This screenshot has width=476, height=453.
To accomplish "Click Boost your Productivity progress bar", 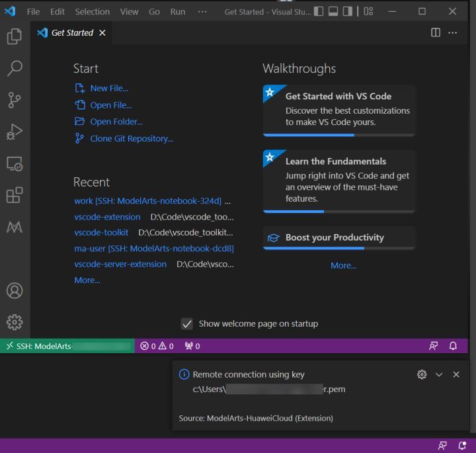I will pyautogui.click(x=338, y=249).
